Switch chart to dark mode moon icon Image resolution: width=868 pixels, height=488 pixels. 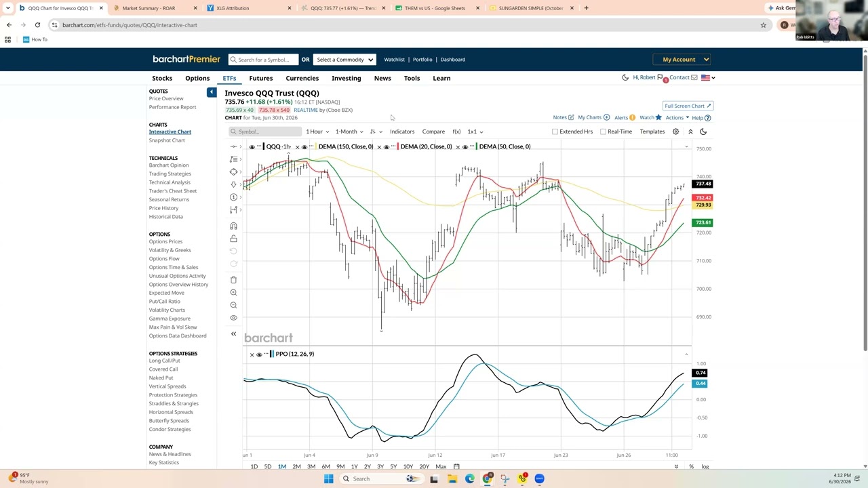(703, 131)
